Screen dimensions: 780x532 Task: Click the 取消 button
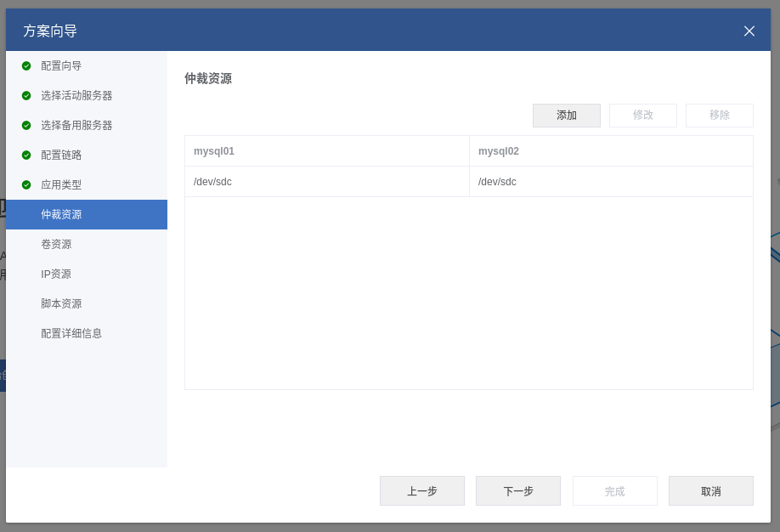(x=710, y=490)
